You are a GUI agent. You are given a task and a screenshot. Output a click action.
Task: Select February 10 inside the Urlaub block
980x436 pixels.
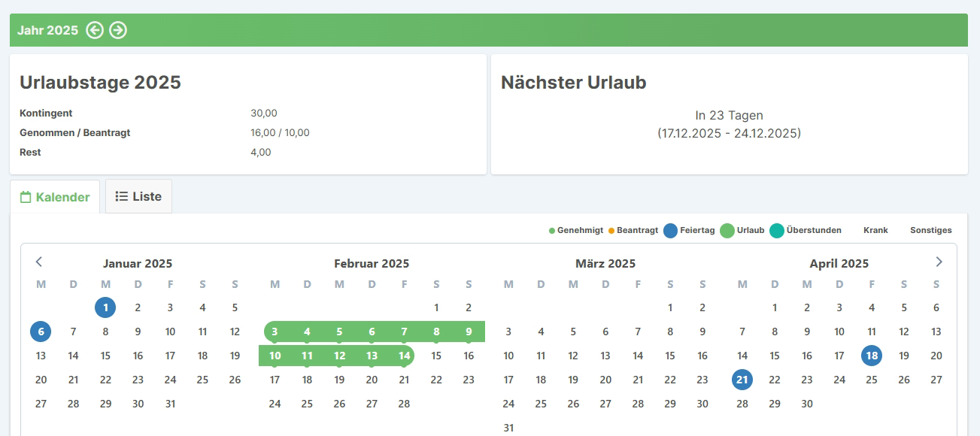click(275, 356)
